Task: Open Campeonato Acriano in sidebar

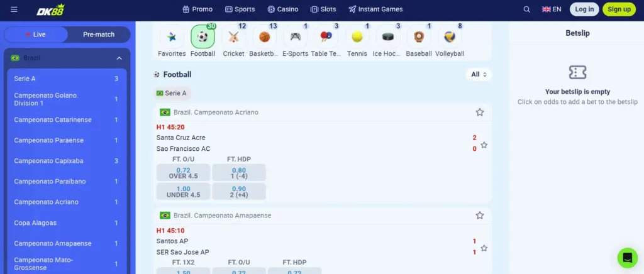Action: 66,202
